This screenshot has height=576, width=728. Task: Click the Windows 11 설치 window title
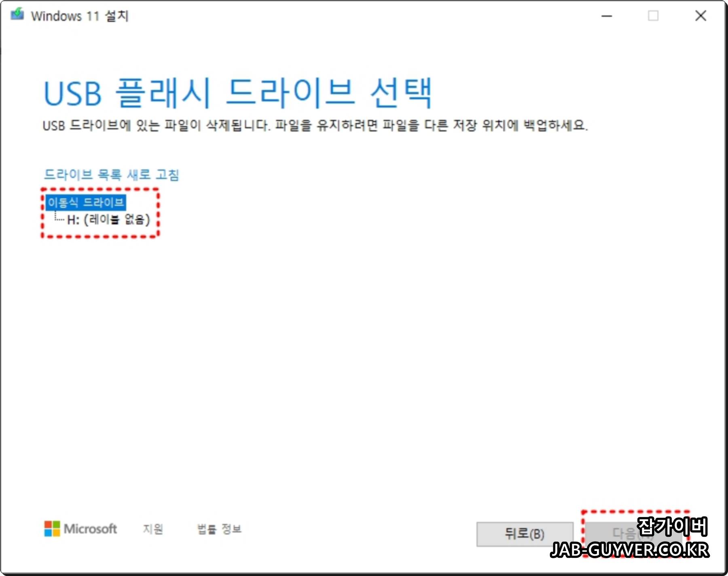pos(80,16)
